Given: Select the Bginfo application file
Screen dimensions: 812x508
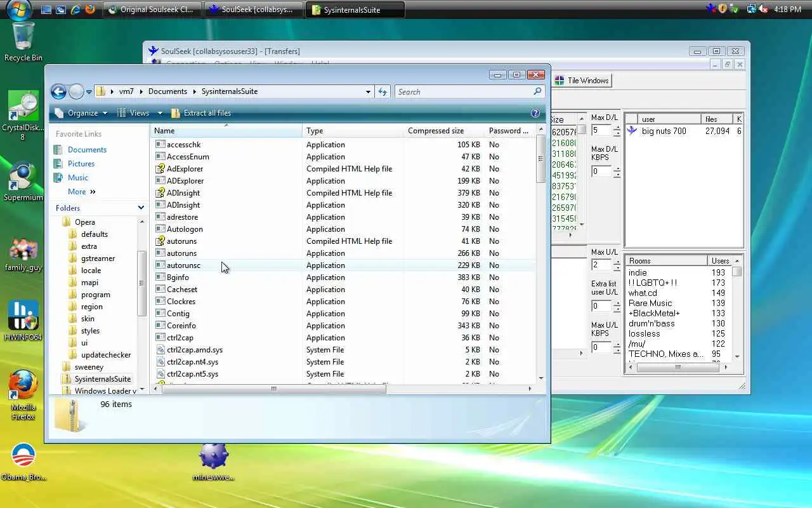Looking at the screenshot, I should [178, 277].
